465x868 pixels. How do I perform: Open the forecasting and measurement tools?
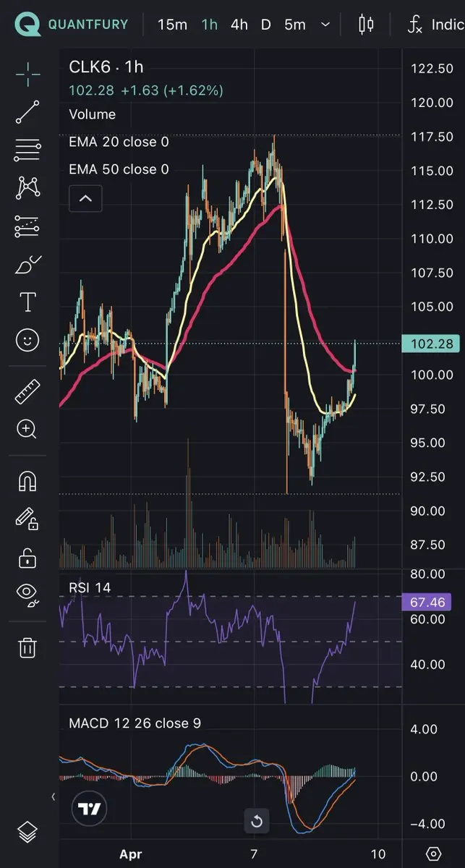[x=27, y=226]
